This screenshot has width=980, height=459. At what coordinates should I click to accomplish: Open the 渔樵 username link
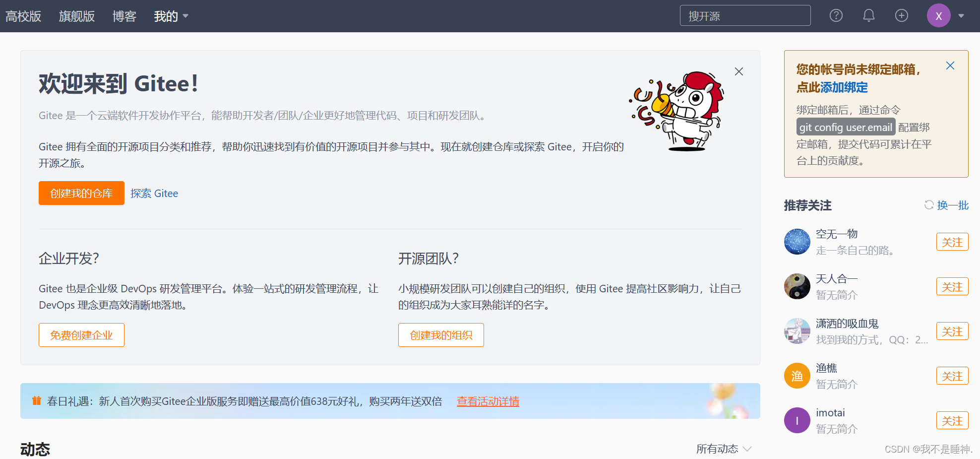(x=826, y=368)
